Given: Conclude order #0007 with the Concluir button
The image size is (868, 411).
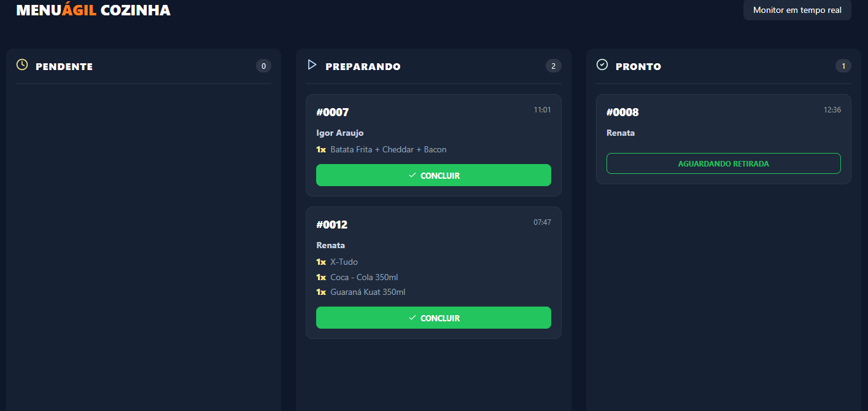Looking at the screenshot, I should [433, 175].
